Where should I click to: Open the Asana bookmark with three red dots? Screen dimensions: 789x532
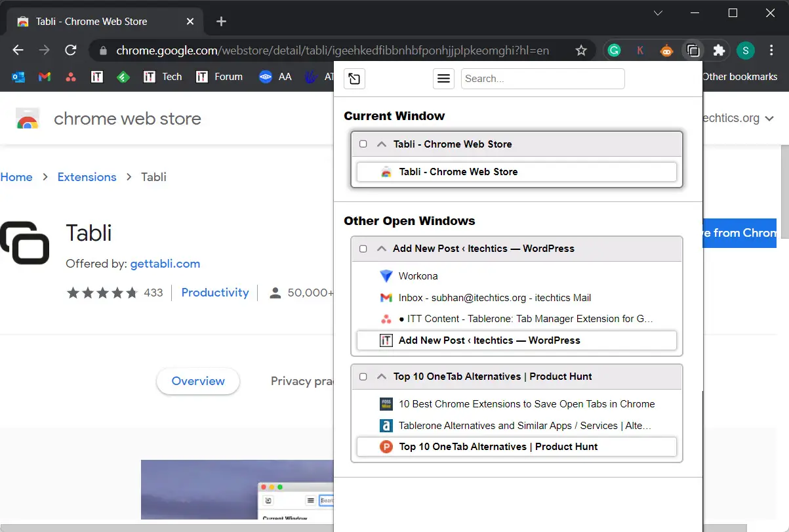(x=71, y=77)
